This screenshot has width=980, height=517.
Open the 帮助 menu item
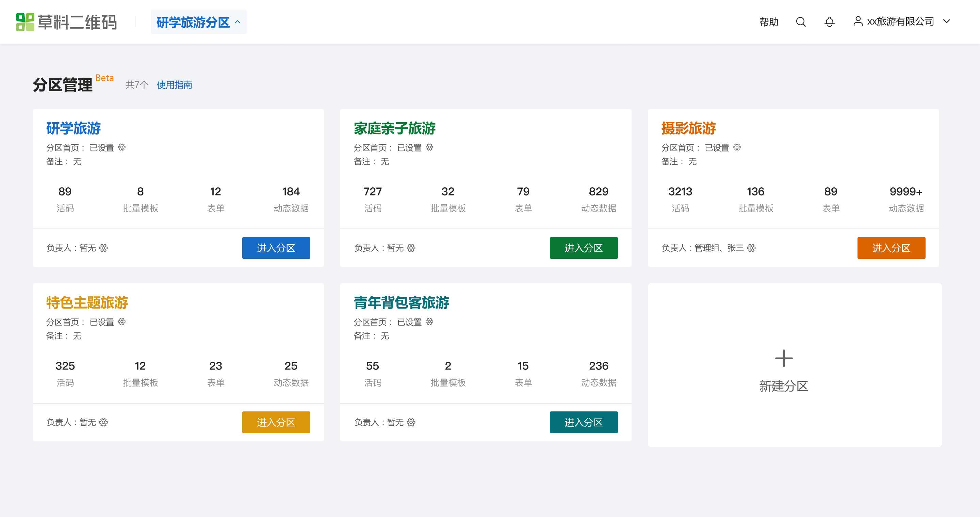pos(768,22)
